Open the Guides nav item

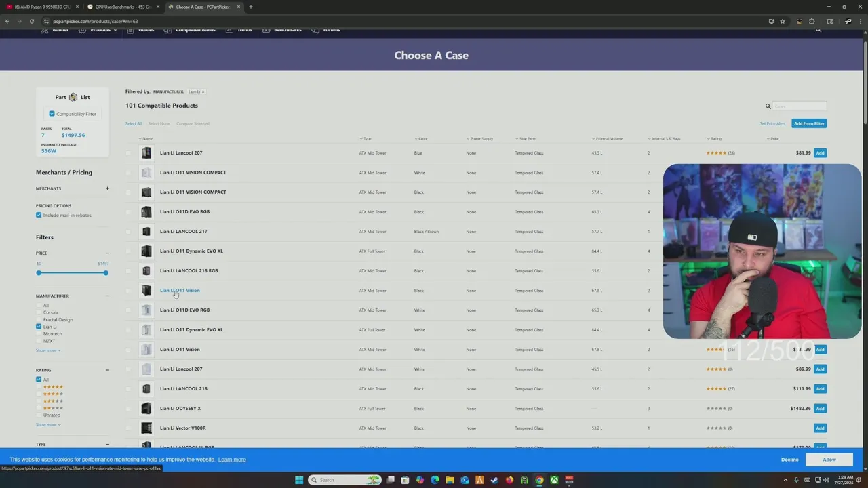click(x=141, y=30)
